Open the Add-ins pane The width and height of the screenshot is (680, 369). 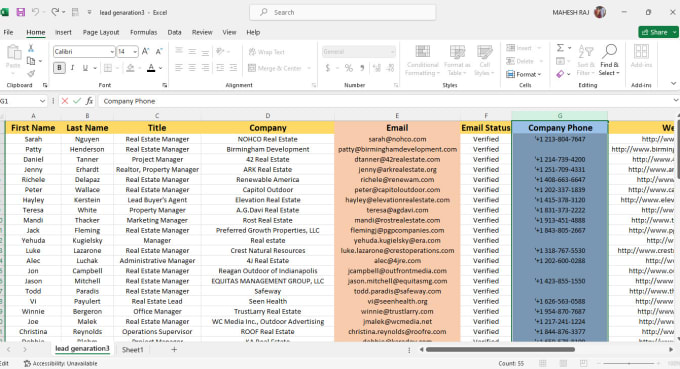pos(641,56)
